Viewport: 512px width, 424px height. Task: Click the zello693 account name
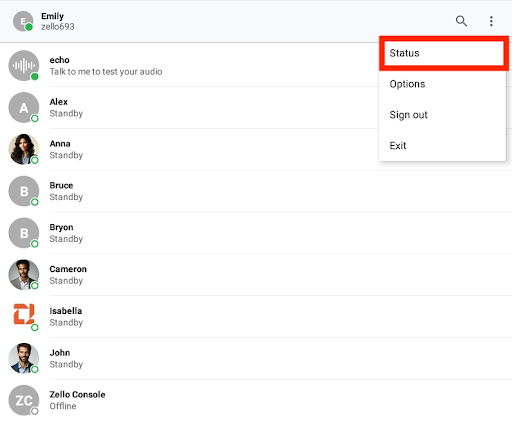58,27
